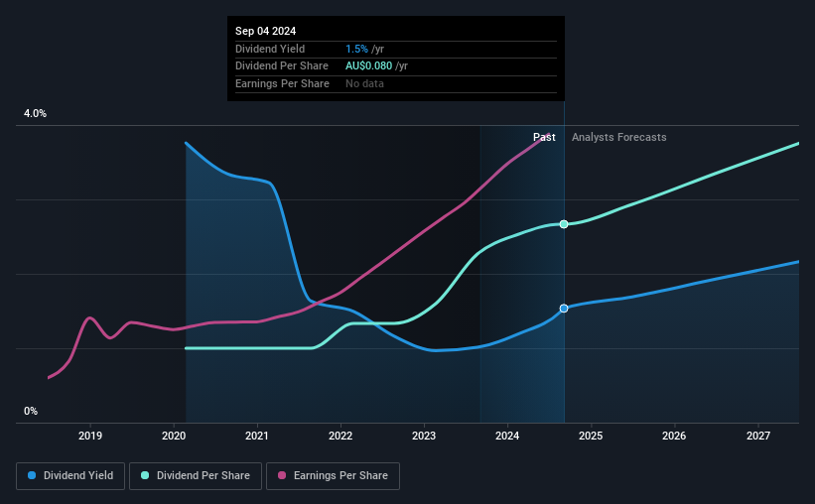The height and width of the screenshot is (504, 815).
Task: Click the AU$0.080 dividend per share value
Action: pyautogui.click(x=368, y=66)
